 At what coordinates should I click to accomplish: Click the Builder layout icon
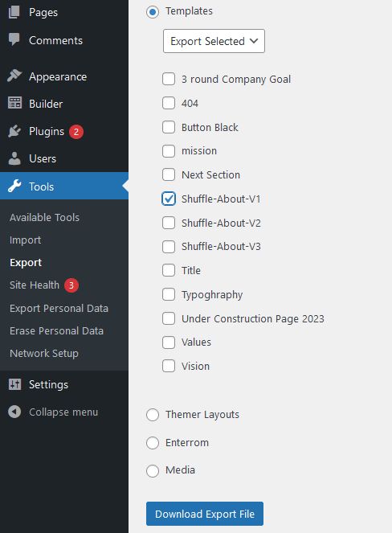tap(14, 103)
